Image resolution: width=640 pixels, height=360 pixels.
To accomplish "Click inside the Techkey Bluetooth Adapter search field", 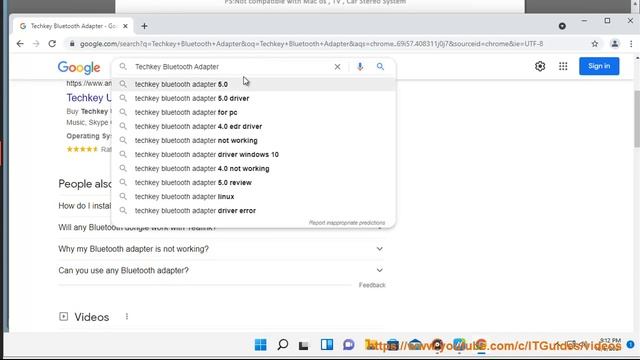I will coord(231,67).
